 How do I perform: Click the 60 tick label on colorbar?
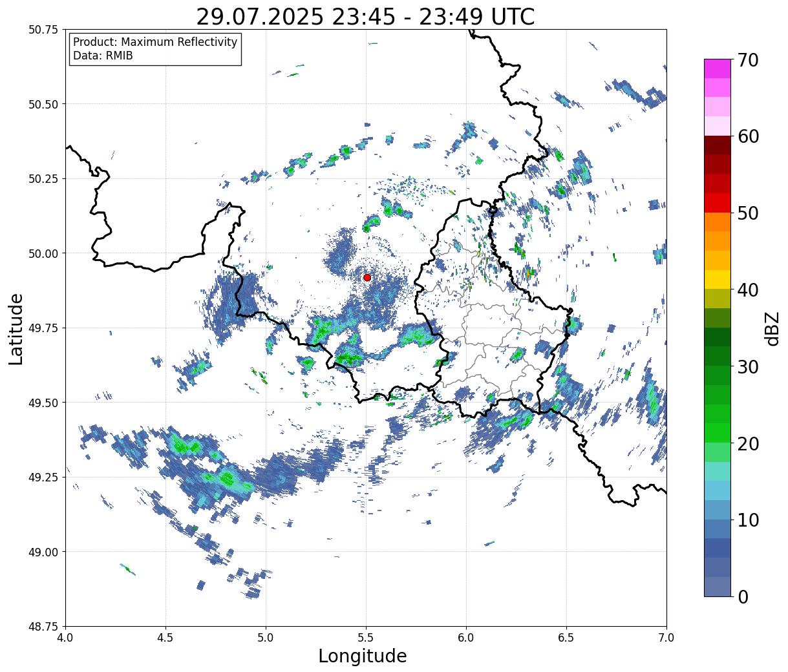(x=747, y=136)
